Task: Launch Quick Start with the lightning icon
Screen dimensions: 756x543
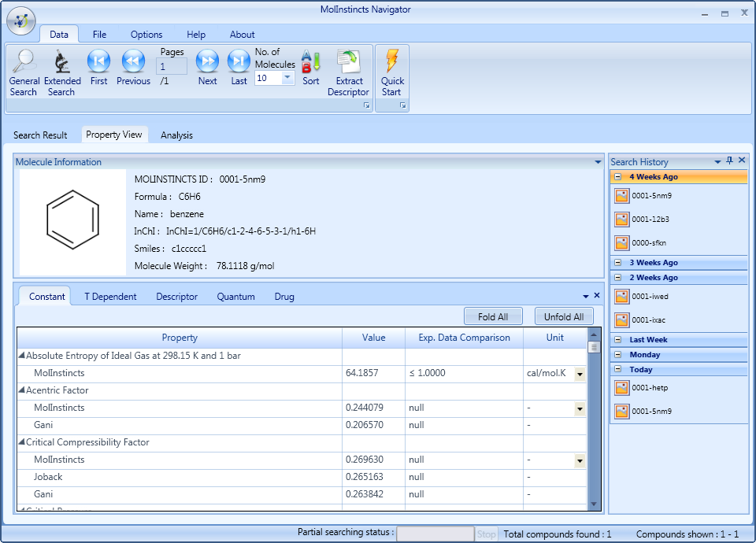Action: (x=392, y=73)
